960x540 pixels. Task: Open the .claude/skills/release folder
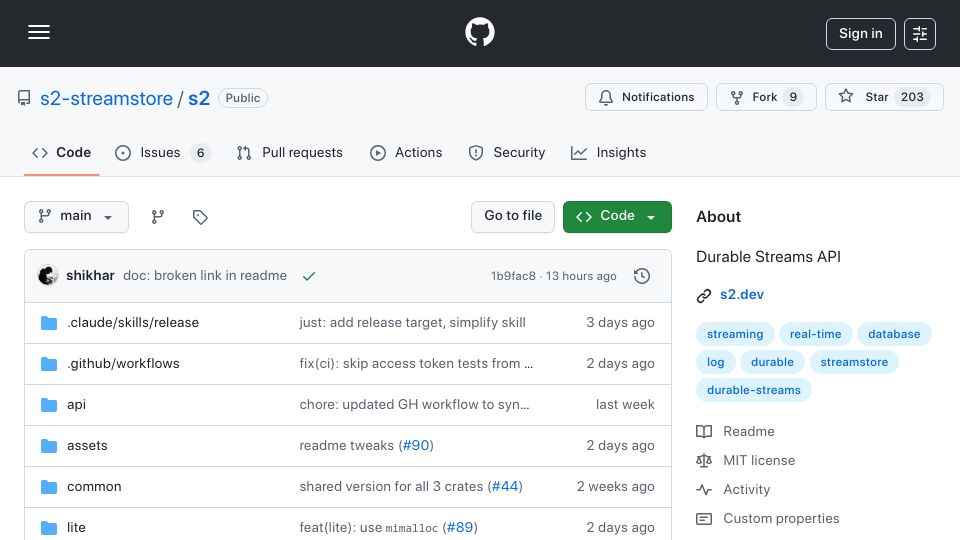[133, 323]
